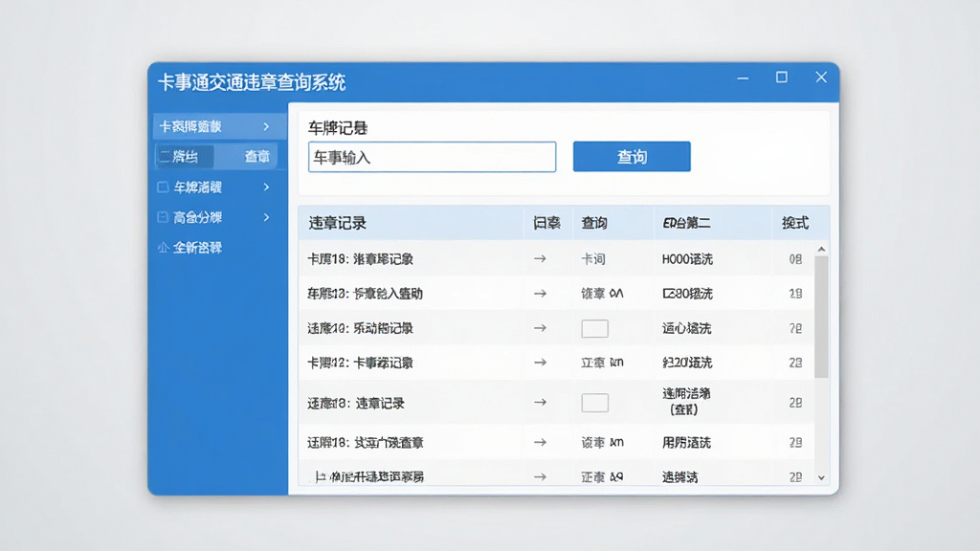Select the record row starting 卡牌12
Screen dimensions: 980x551
click(x=556, y=363)
